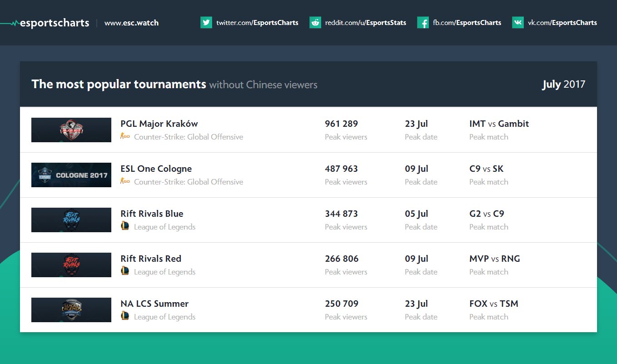
Task: Click the Reddit alien icon
Action: coord(315,22)
